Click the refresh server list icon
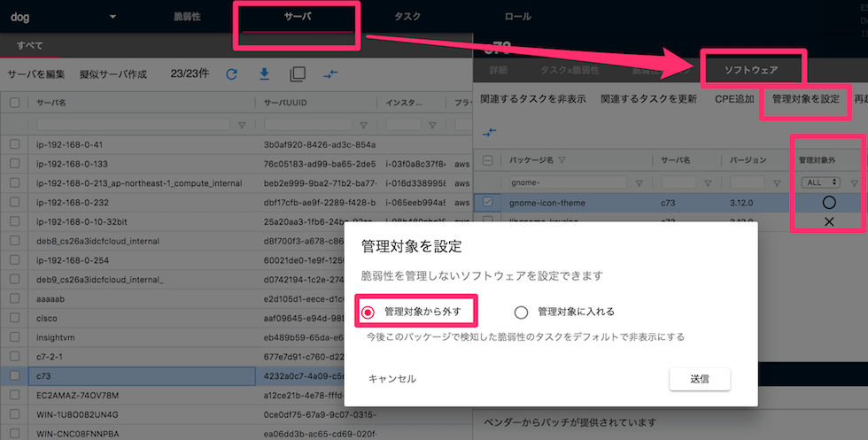 (231, 74)
